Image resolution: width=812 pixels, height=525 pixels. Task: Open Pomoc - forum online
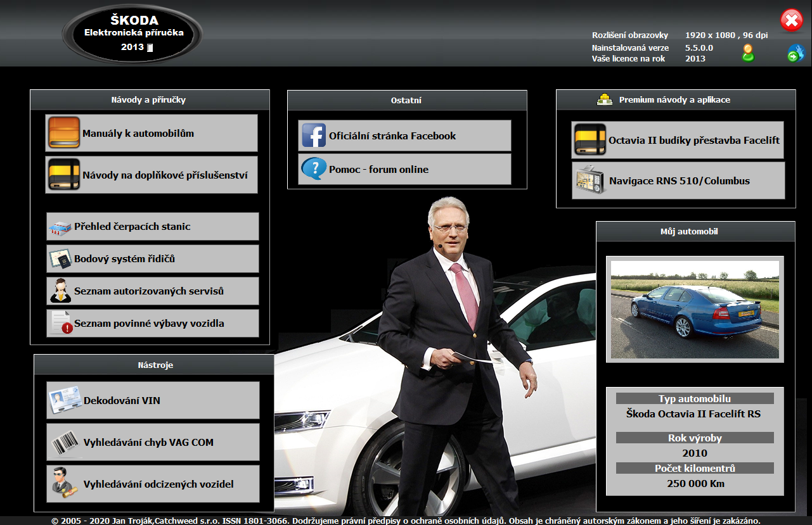(404, 169)
